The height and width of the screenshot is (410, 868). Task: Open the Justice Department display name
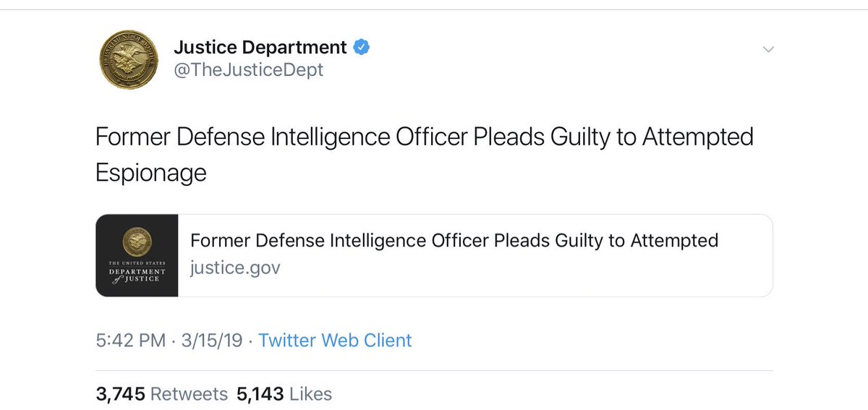[260, 48]
